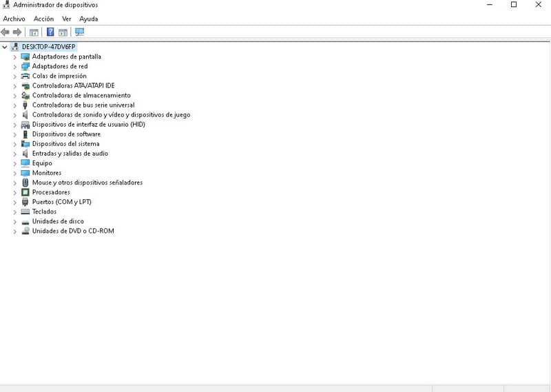
Task: Click the Dispositivos del sistema folder icon
Action: coord(25,144)
